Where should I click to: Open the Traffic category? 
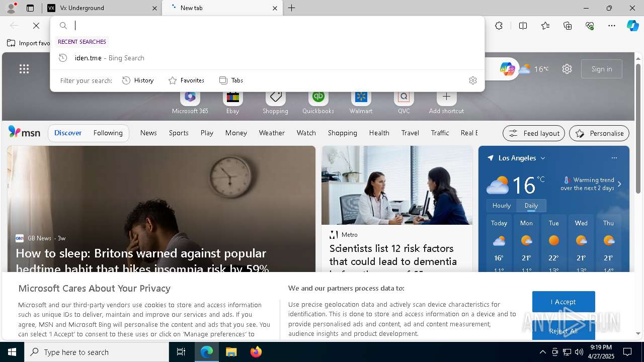(x=440, y=133)
